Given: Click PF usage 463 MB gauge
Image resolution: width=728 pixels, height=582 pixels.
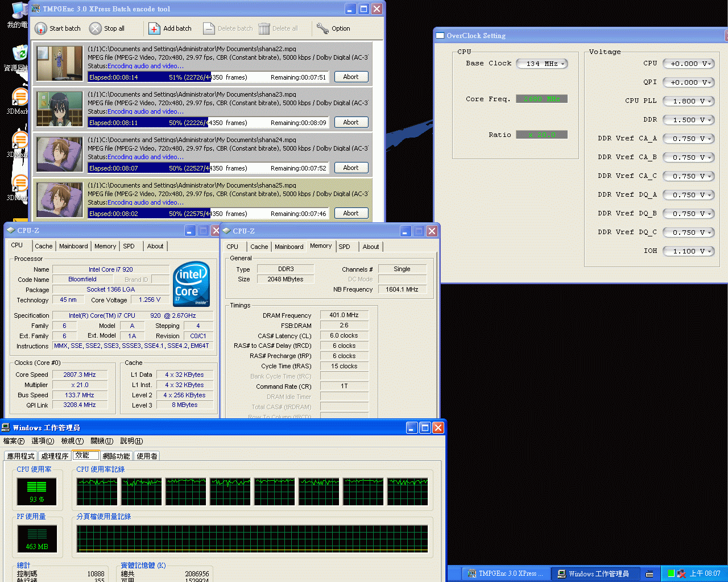Looking at the screenshot, I should click(x=37, y=539).
